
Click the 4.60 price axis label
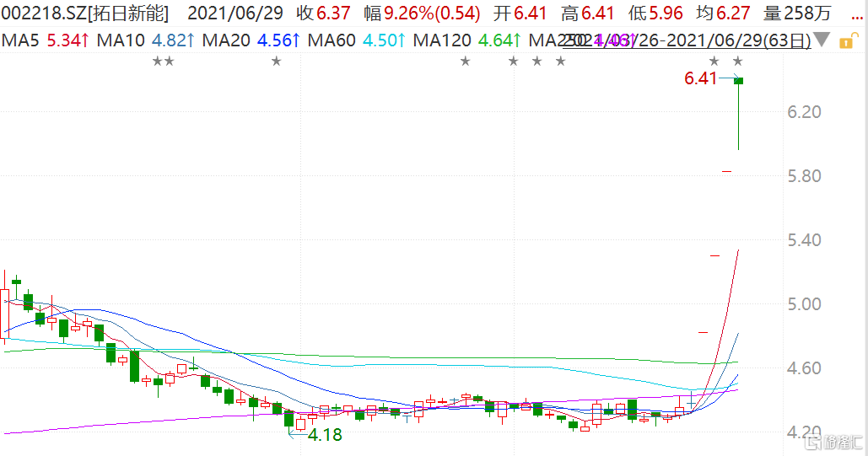804,368
